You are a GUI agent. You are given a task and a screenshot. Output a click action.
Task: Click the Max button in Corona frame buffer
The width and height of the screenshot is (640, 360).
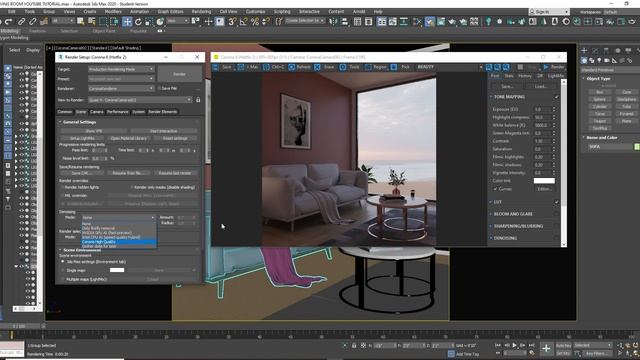(x=248, y=67)
